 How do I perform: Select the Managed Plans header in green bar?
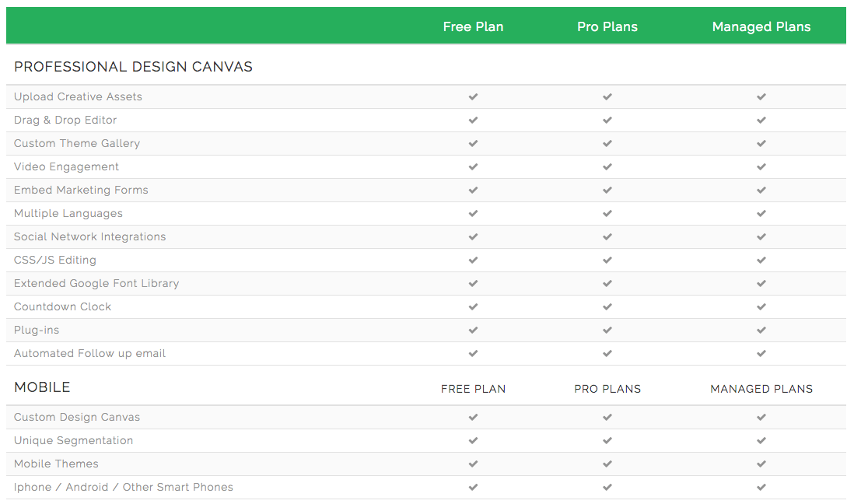(x=761, y=26)
